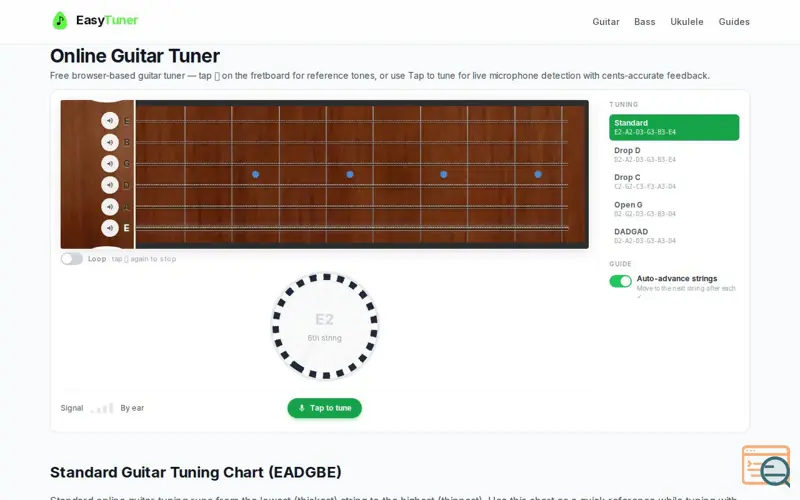Click the low E string letter label

[127, 228]
